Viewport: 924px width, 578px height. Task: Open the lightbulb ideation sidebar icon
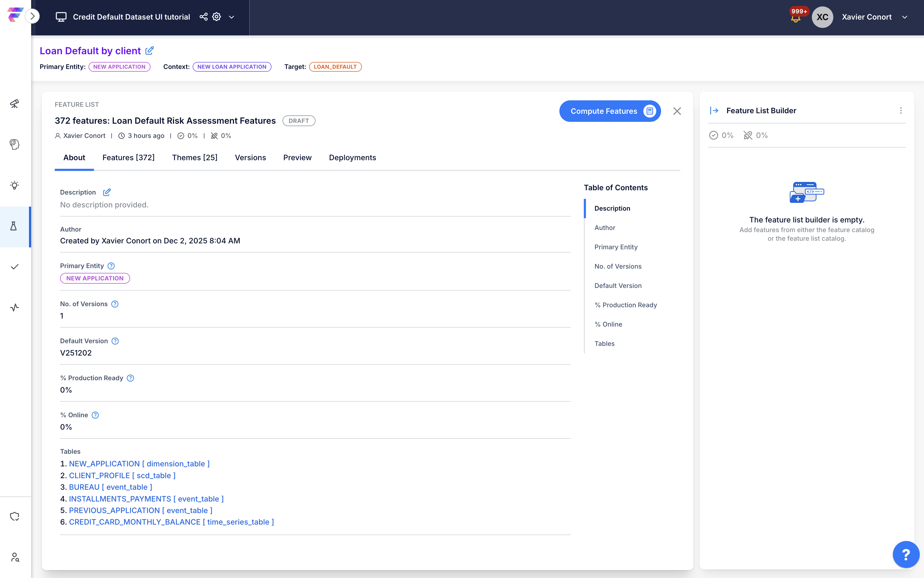14,185
